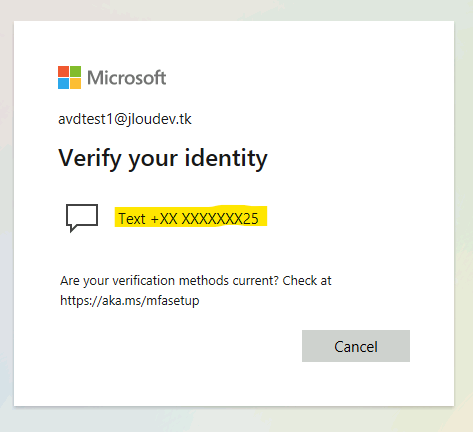
Task: Click the avdtest1@jloudev.tk account email
Action: [x=125, y=119]
